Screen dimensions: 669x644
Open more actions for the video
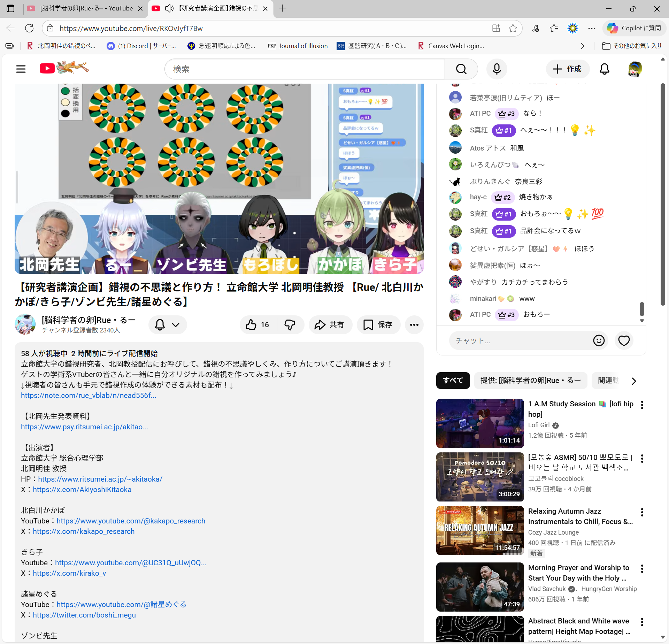(x=414, y=325)
